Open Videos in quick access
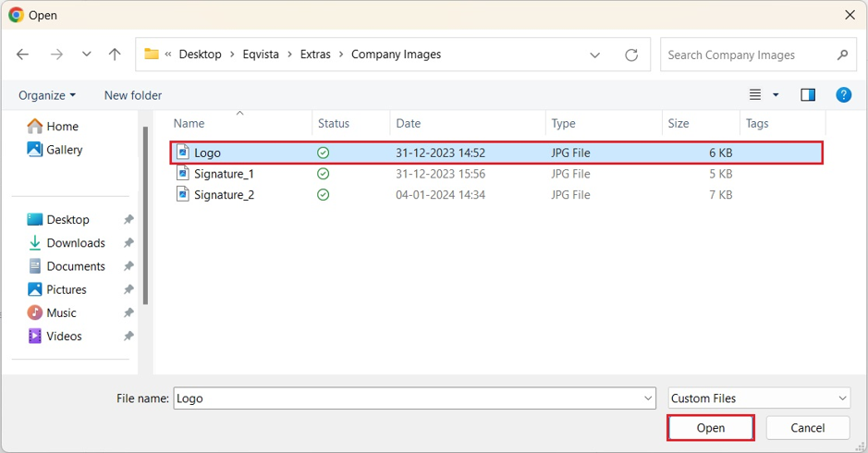 [x=55, y=336]
